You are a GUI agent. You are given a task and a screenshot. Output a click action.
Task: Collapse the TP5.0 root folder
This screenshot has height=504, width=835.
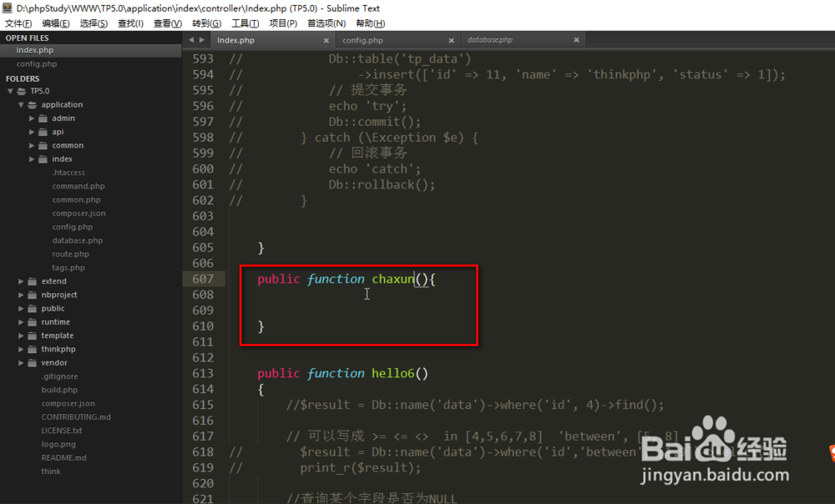pyautogui.click(x=10, y=91)
